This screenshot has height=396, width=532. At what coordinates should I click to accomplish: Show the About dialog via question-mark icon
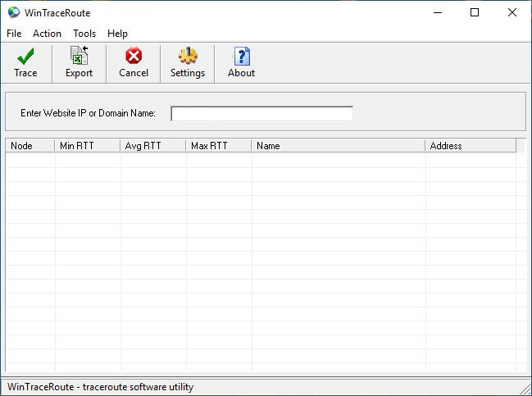[242, 56]
